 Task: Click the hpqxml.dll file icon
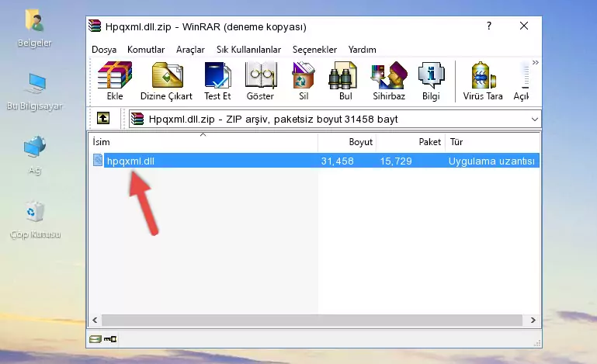tap(98, 160)
